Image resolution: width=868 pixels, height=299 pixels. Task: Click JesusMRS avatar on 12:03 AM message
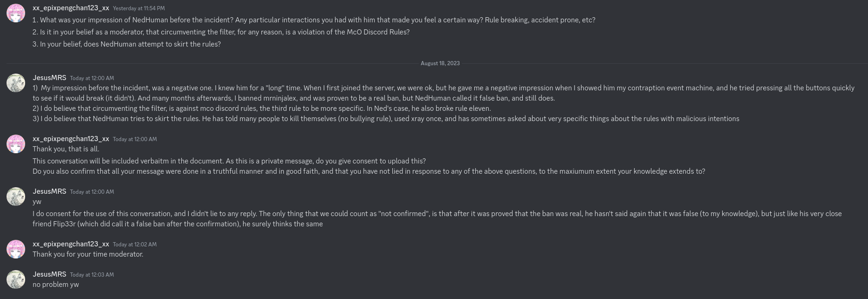(16, 279)
